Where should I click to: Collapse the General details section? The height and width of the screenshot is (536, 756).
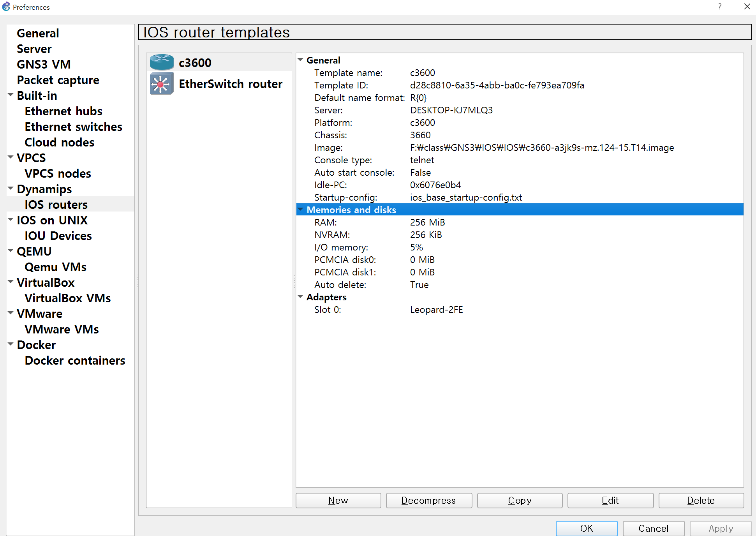[300, 60]
